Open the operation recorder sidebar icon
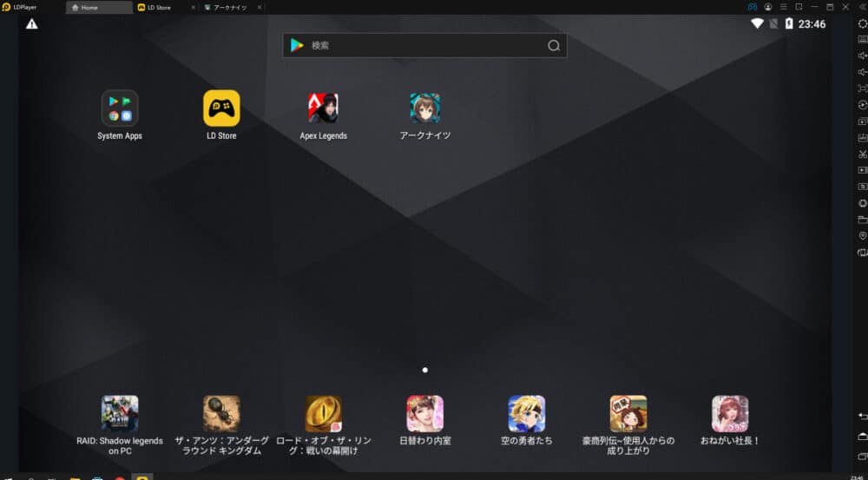The width and height of the screenshot is (868, 480). pyautogui.click(x=863, y=105)
